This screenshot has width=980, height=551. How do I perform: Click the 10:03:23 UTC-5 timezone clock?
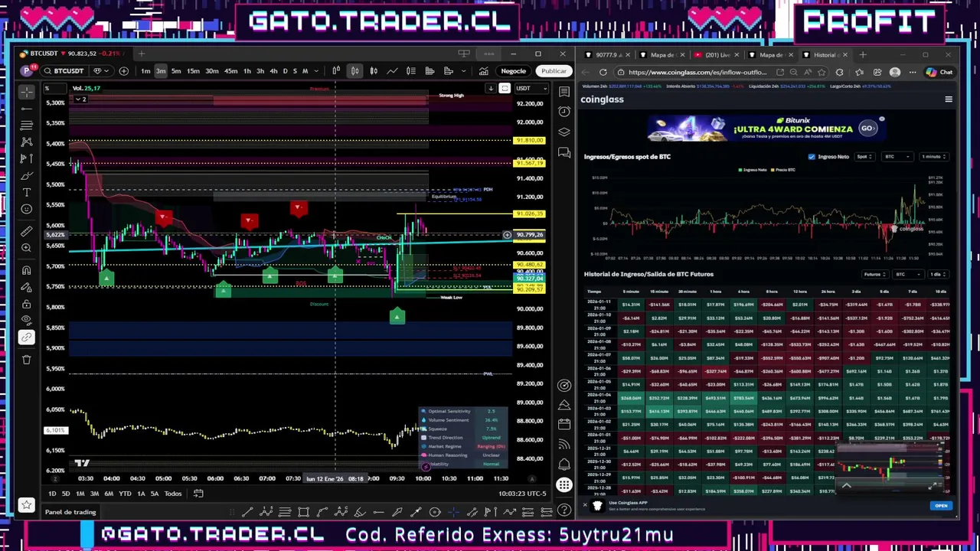pyautogui.click(x=521, y=494)
